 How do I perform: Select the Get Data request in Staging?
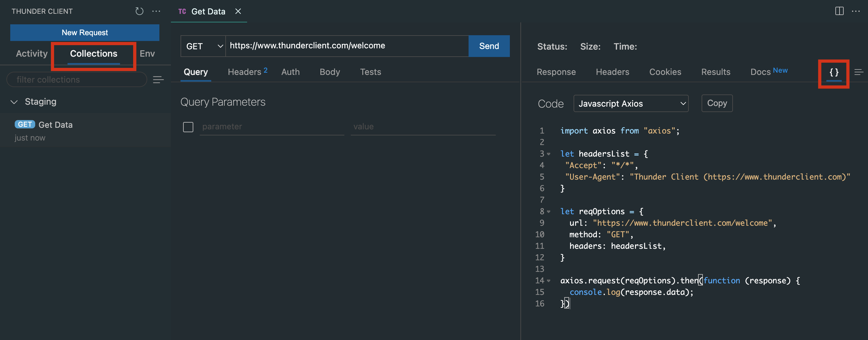56,125
